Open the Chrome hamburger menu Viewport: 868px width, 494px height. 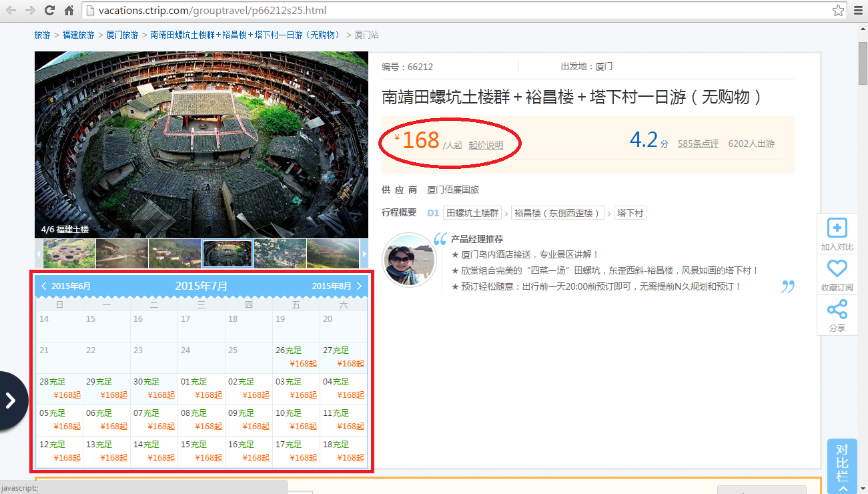point(857,10)
